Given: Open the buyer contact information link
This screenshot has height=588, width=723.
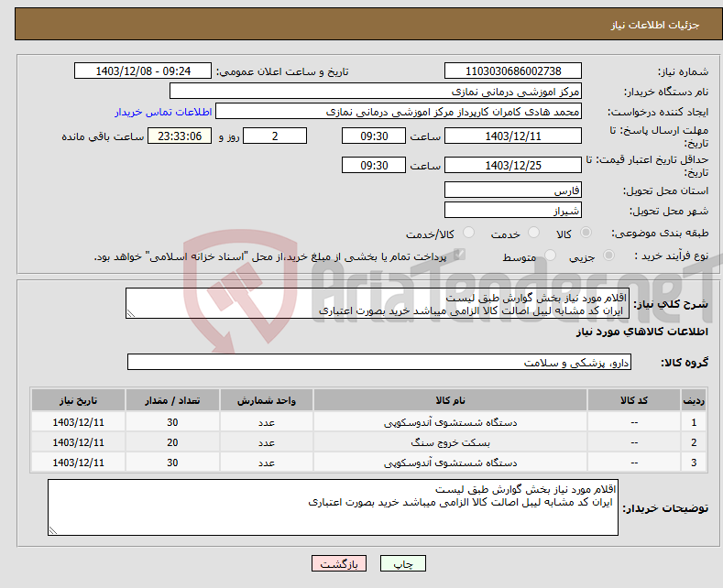Looking at the screenshot, I should (x=163, y=112).
